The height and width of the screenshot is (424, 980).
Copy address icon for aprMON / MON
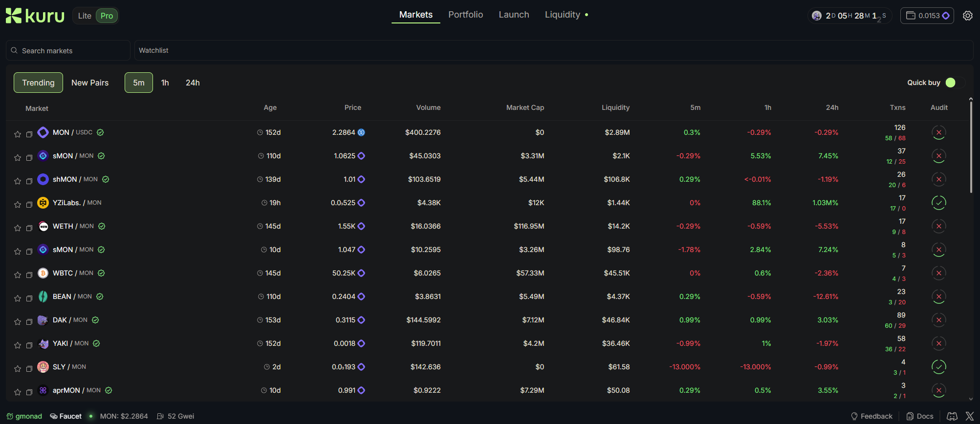(29, 392)
